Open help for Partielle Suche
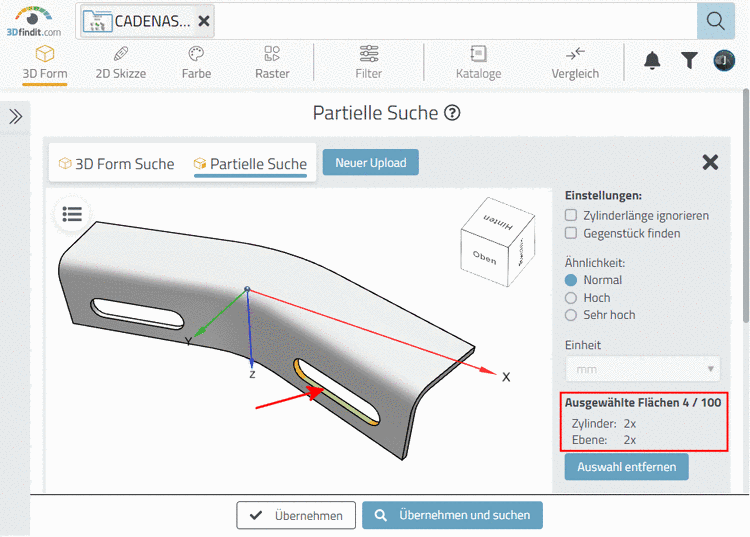This screenshot has width=750, height=537. (x=452, y=113)
